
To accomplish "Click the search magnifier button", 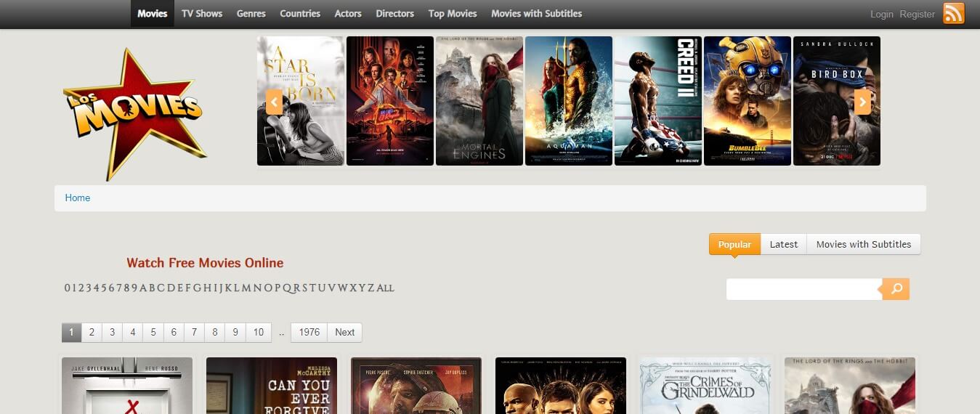I will point(896,289).
